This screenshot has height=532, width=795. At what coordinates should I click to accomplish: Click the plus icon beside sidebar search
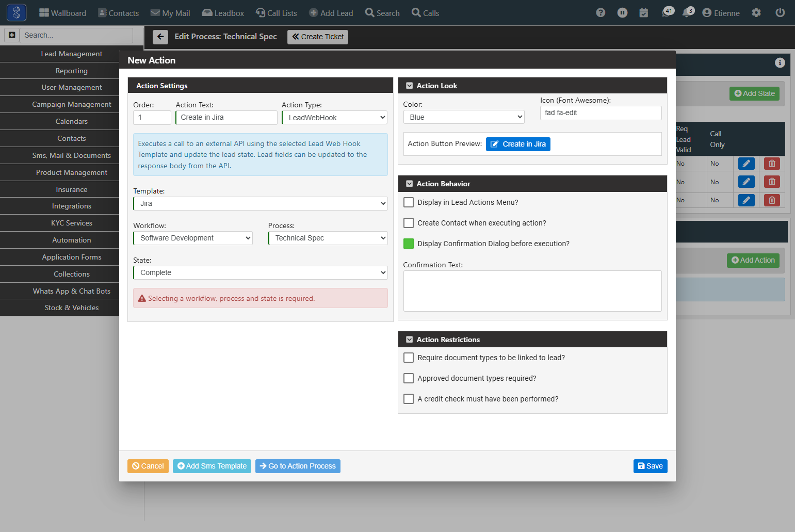pyautogui.click(x=12, y=35)
